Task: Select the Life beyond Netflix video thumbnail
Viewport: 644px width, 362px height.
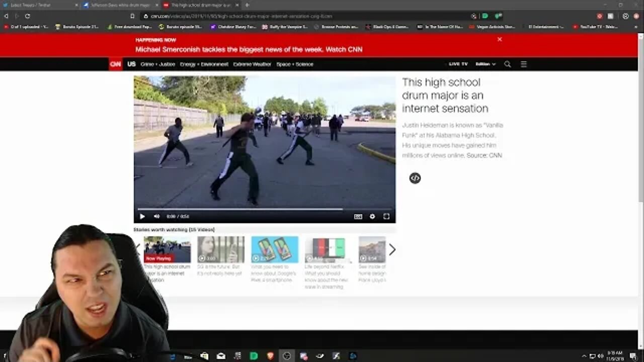Action: pyautogui.click(x=328, y=249)
